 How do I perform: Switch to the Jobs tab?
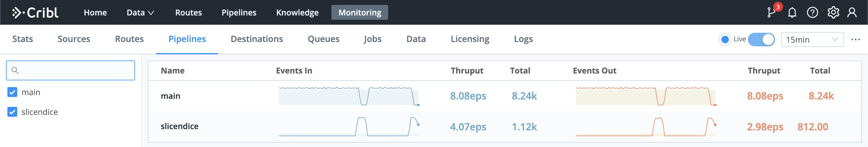(x=373, y=39)
